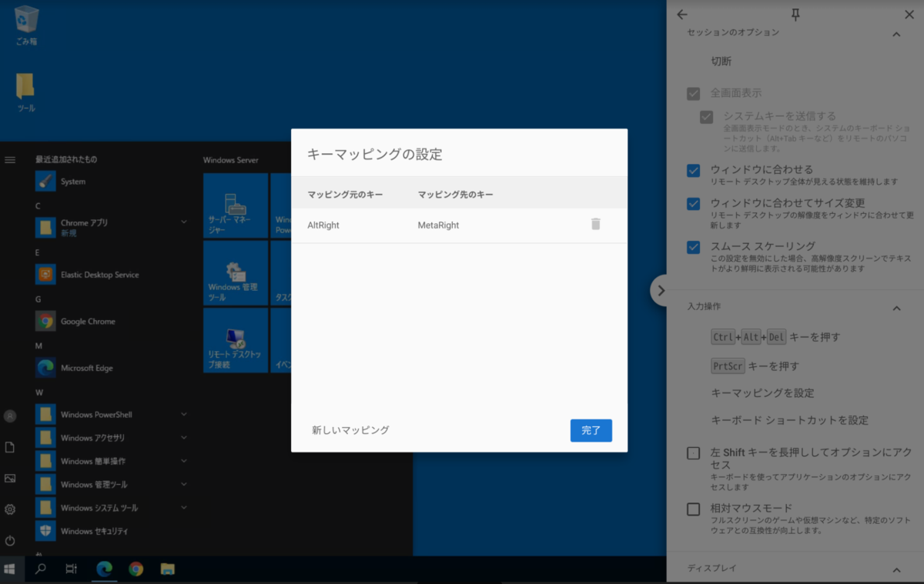The image size is (924, 584).
Task: Pin the session options panel
Action: click(796, 14)
